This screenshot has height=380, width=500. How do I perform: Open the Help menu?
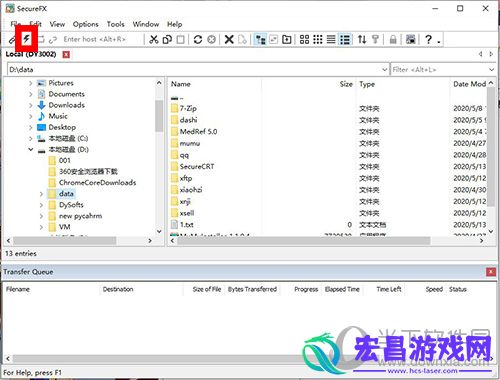(x=174, y=24)
